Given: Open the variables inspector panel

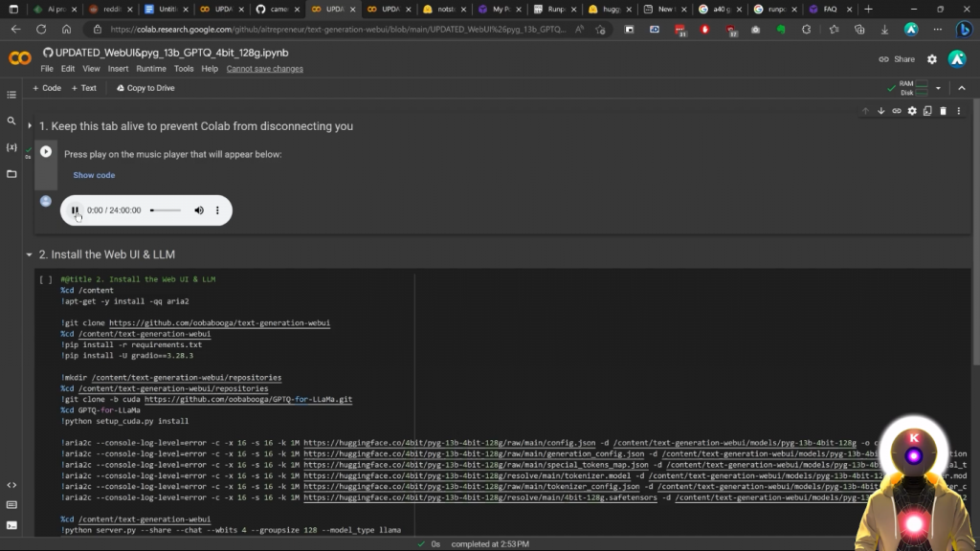Looking at the screenshot, I should (11, 147).
